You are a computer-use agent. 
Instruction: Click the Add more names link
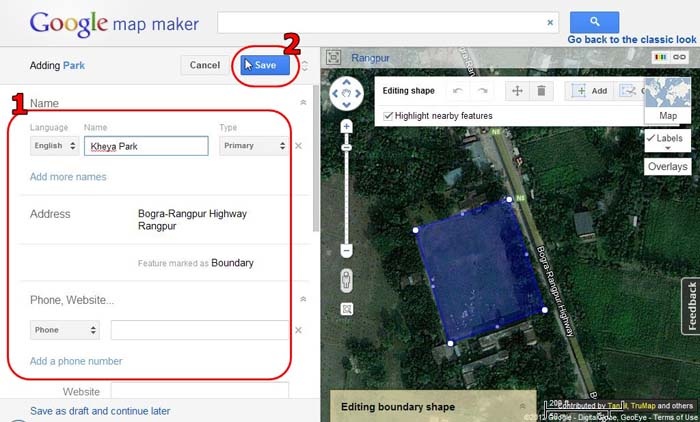(68, 177)
